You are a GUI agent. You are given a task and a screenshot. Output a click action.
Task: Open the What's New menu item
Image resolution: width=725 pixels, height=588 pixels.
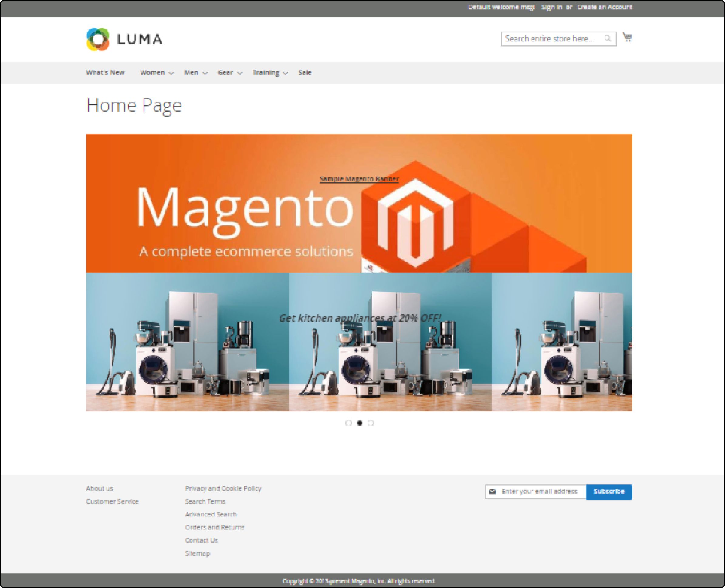[105, 73]
